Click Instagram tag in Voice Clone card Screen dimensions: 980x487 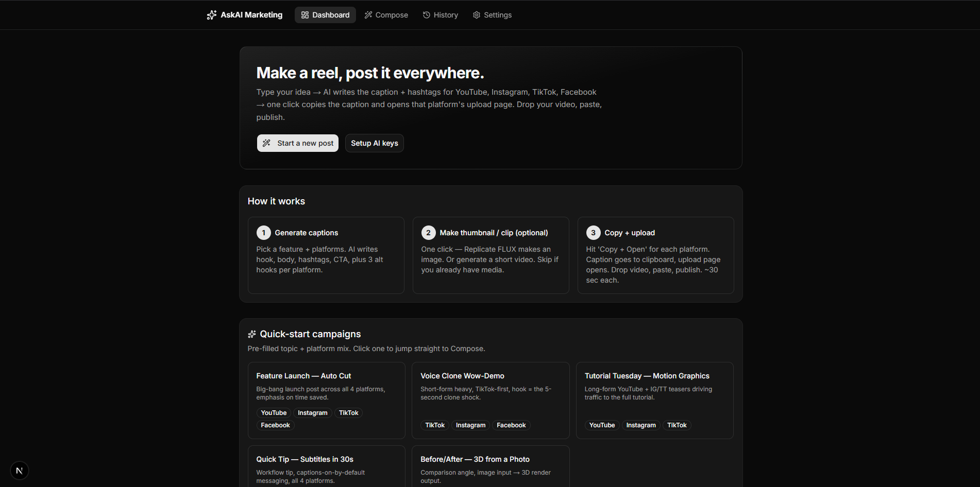471,425
